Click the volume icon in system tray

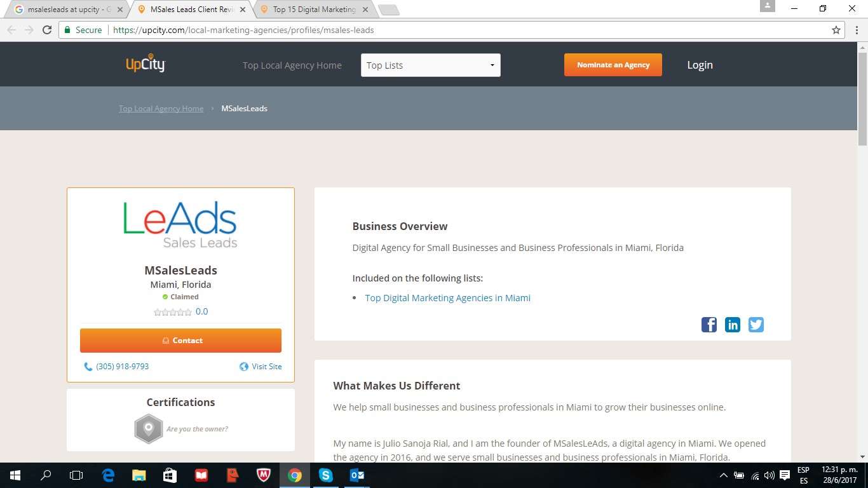tap(770, 475)
